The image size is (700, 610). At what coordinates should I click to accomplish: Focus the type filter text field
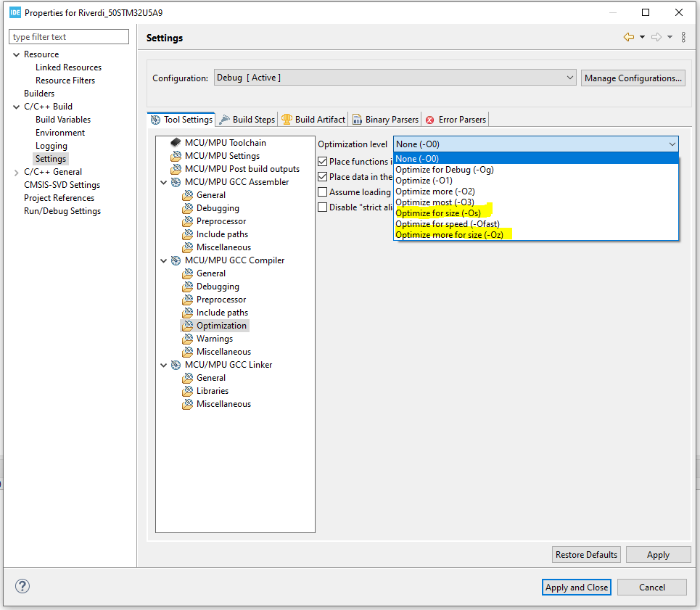click(x=69, y=37)
